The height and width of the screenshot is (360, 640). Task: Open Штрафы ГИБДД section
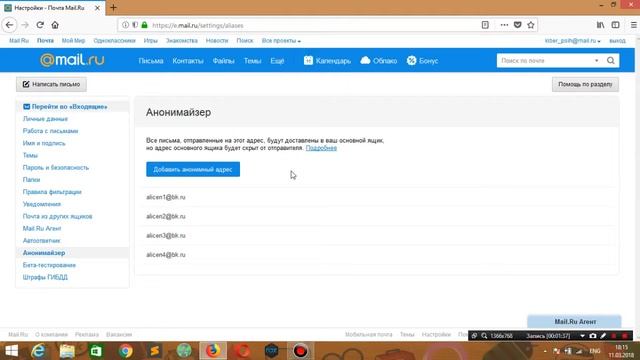tap(45, 277)
